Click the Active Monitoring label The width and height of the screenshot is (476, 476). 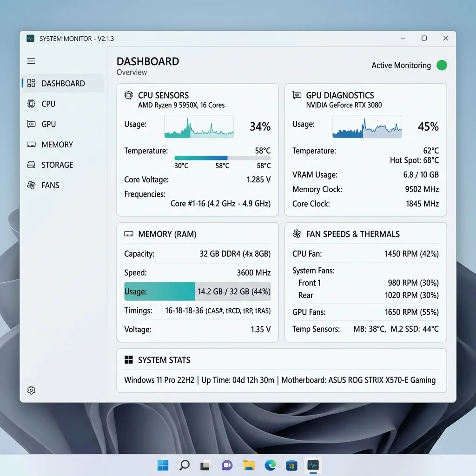click(401, 65)
